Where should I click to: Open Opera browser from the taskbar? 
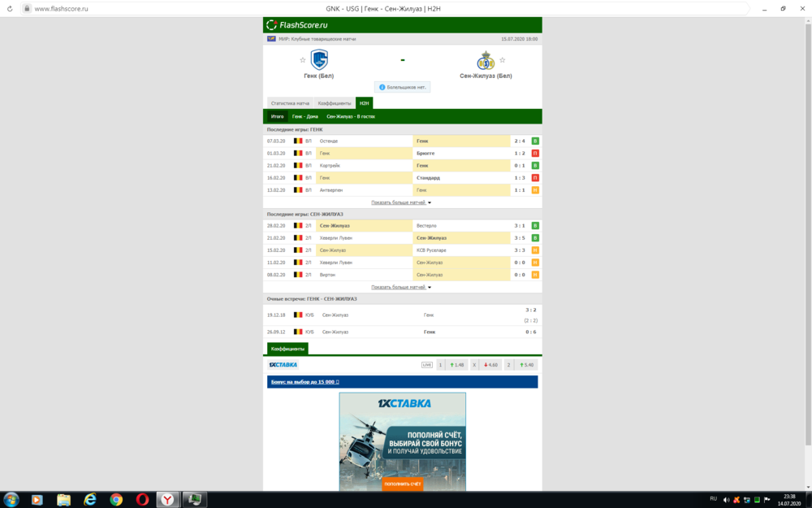tap(142, 500)
